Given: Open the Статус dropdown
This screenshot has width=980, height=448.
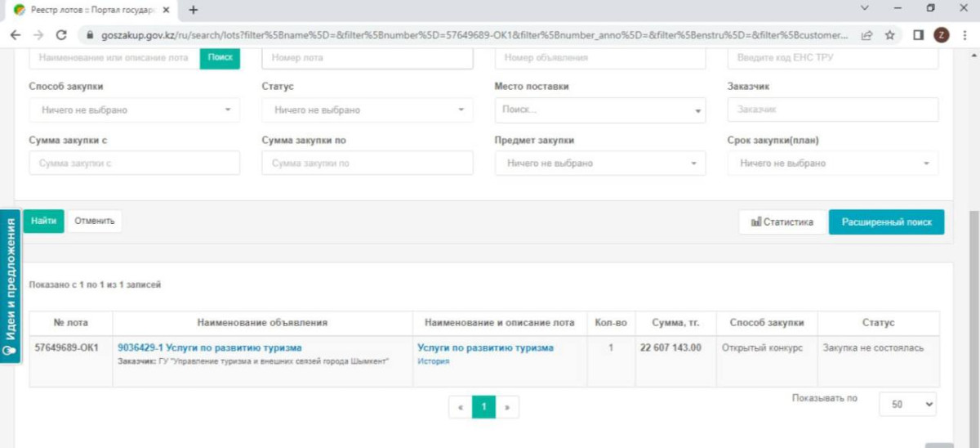Looking at the screenshot, I should click(x=367, y=110).
